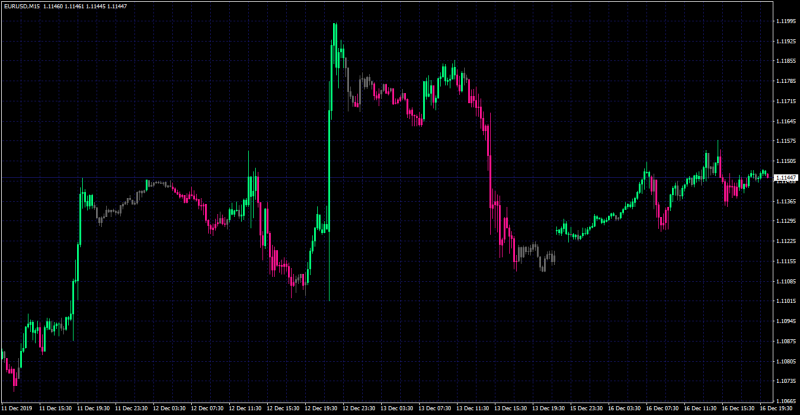800x415 pixels.
Task: Click price axis label 1.10665
Action: pos(786,401)
